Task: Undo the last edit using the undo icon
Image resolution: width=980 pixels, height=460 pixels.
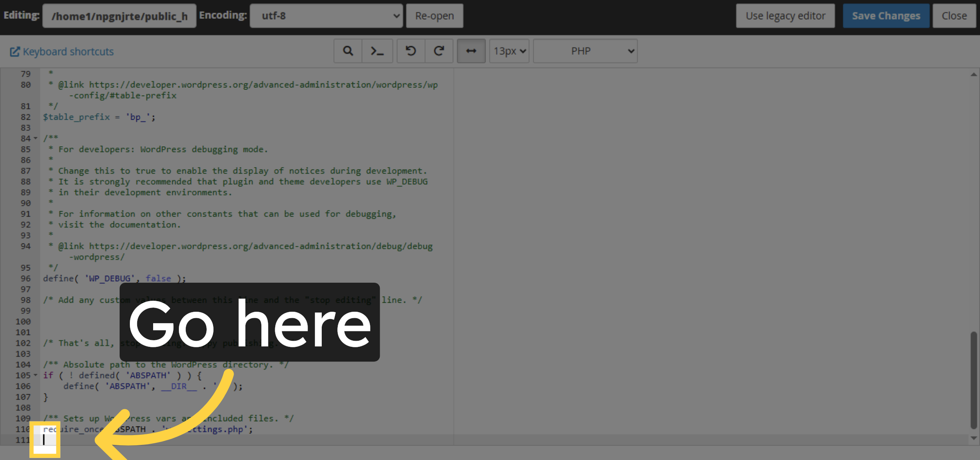Action: pos(411,51)
